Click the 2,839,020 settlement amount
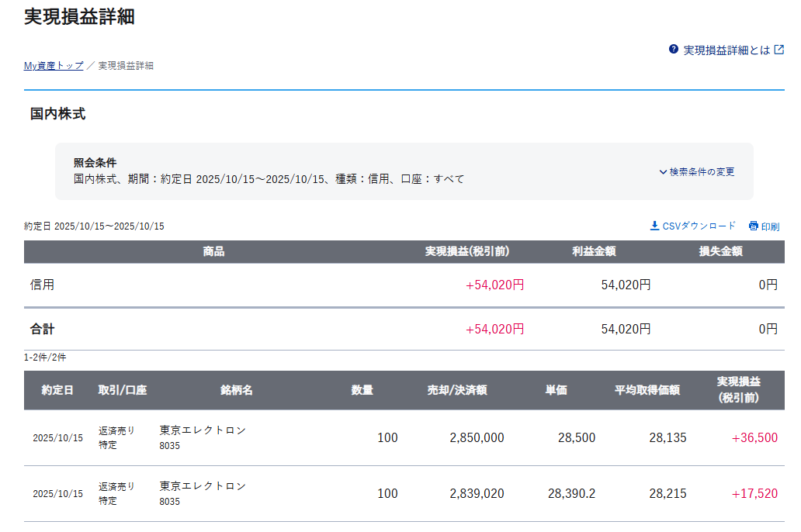Screen dimensions: 801x532 coord(477,493)
